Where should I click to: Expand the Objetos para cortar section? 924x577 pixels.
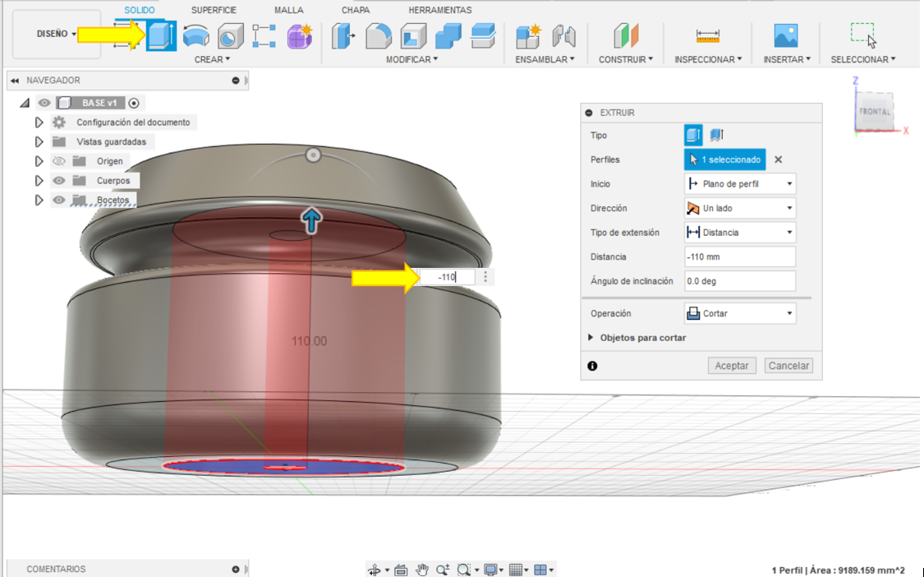click(x=591, y=338)
